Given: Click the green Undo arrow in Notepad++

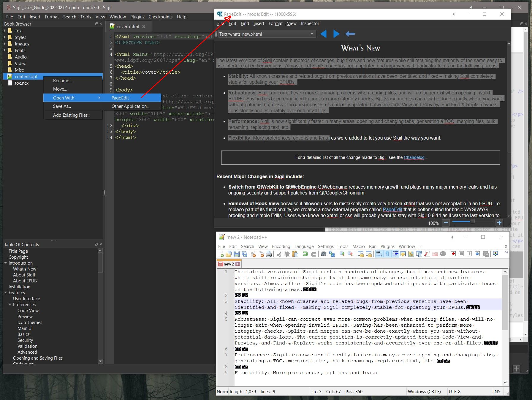Looking at the screenshot, I should click(x=305, y=254).
